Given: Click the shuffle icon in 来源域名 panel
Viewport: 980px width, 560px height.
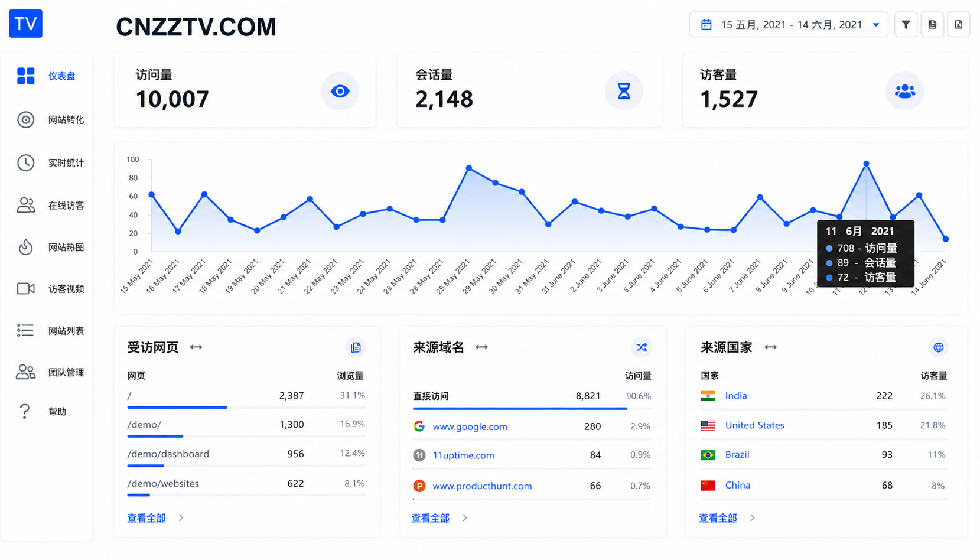Looking at the screenshot, I should tap(642, 347).
